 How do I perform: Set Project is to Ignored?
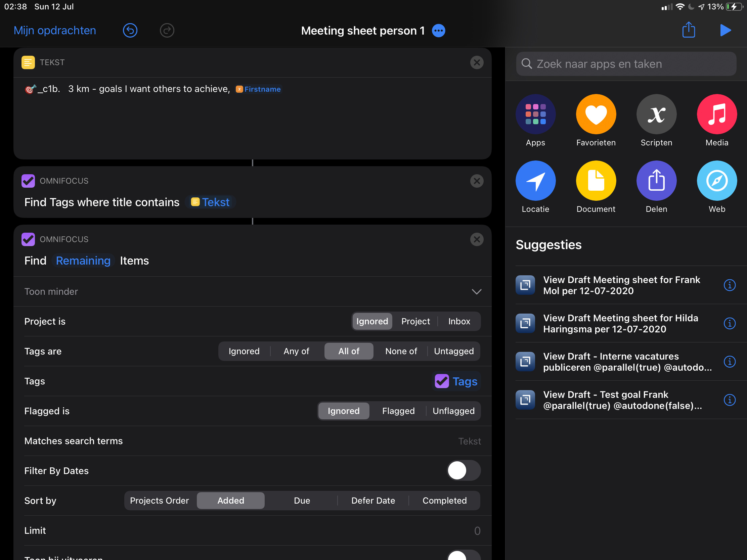[x=372, y=321]
